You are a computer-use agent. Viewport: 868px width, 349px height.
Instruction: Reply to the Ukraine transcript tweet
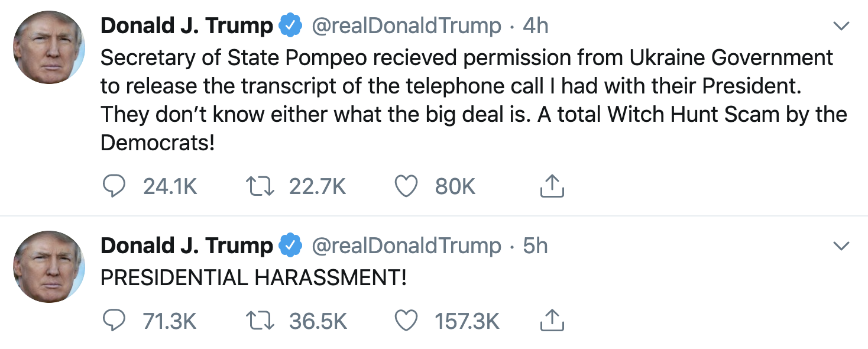click(x=114, y=186)
